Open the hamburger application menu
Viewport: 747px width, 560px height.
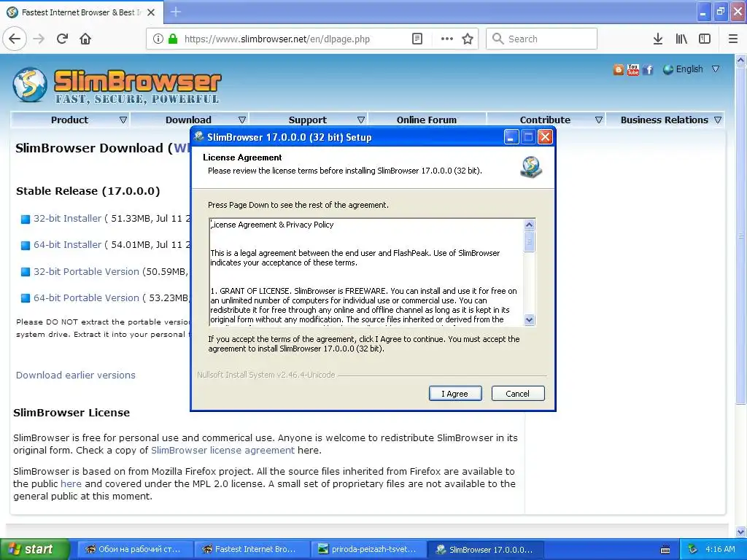pos(733,39)
